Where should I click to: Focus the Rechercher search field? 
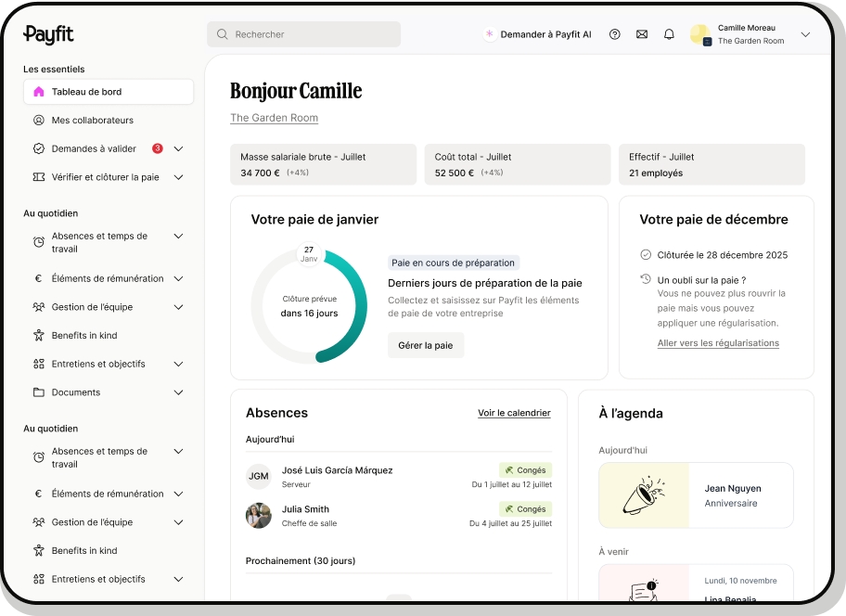coord(303,34)
